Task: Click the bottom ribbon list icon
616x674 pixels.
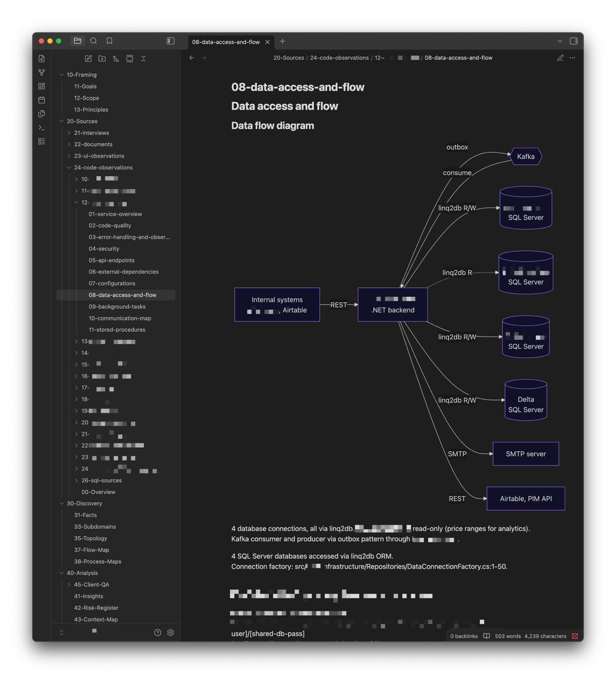Action: pyautogui.click(x=42, y=141)
